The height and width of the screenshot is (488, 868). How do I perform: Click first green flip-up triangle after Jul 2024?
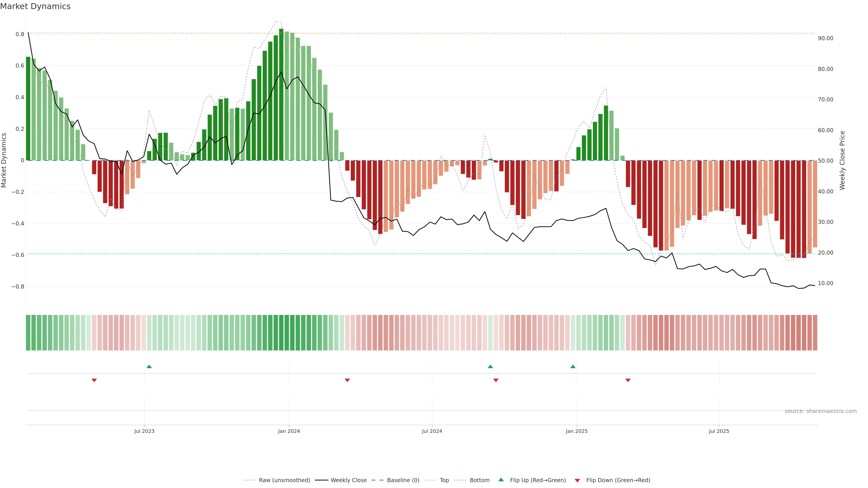click(490, 366)
